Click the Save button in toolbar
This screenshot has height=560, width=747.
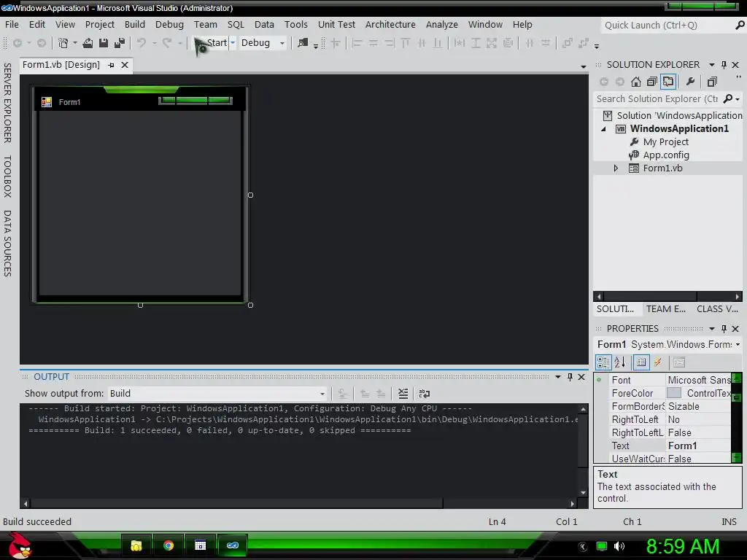tap(103, 43)
